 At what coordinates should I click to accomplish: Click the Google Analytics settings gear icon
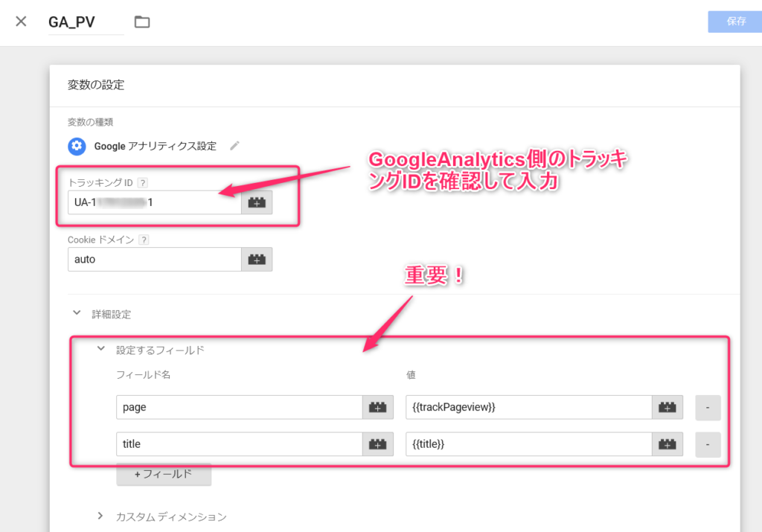click(x=77, y=147)
